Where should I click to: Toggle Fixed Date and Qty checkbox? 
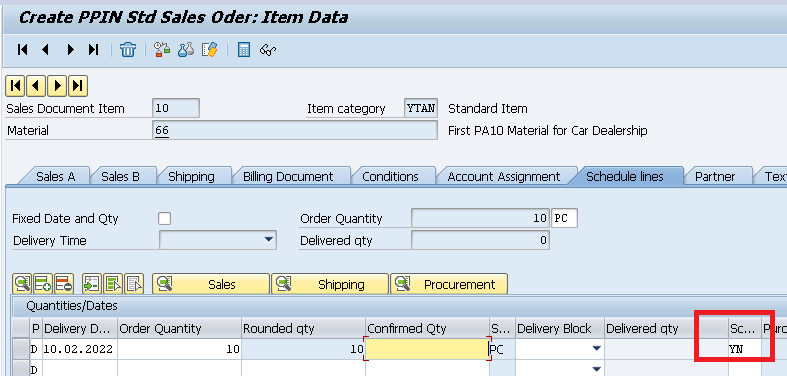pos(164,218)
